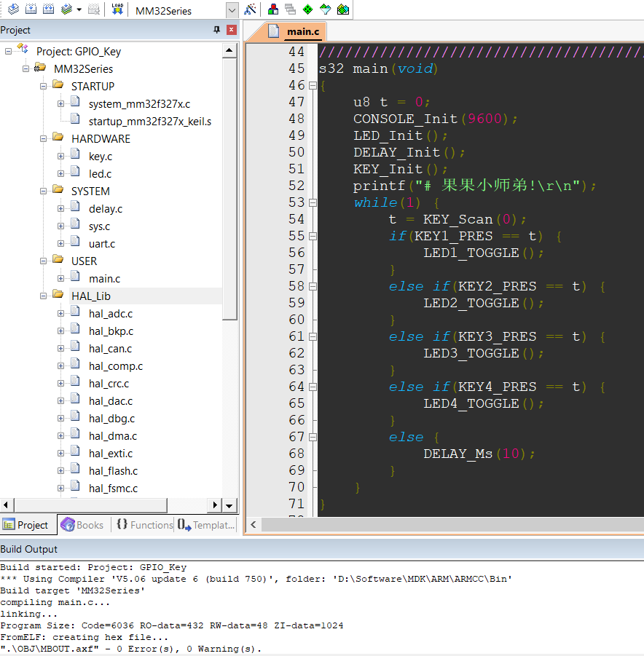The width and height of the screenshot is (644, 656).
Task: Collapse main function fold at line 46
Action: coord(313,86)
